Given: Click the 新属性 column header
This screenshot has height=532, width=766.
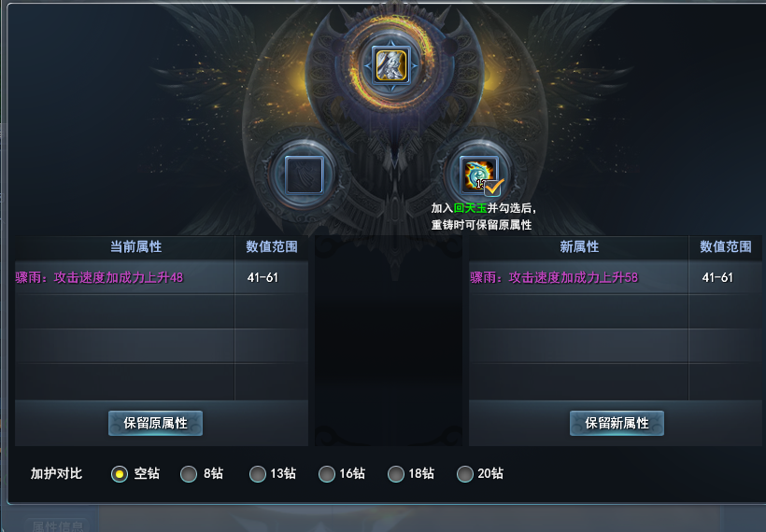Looking at the screenshot, I should [x=579, y=246].
